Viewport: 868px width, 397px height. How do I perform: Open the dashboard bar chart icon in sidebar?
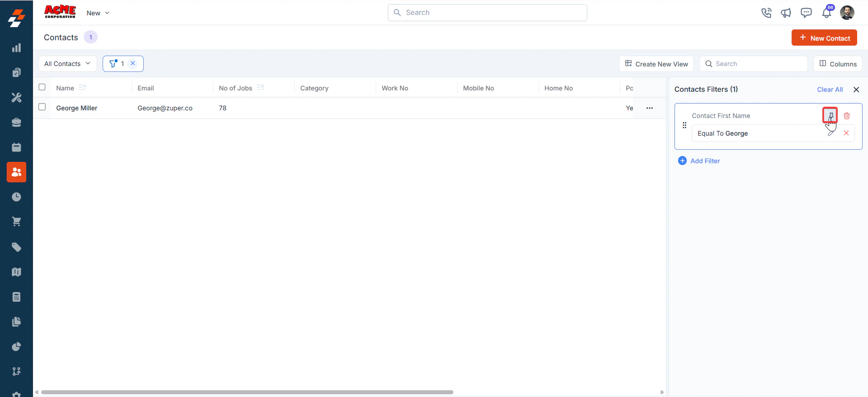point(16,48)
